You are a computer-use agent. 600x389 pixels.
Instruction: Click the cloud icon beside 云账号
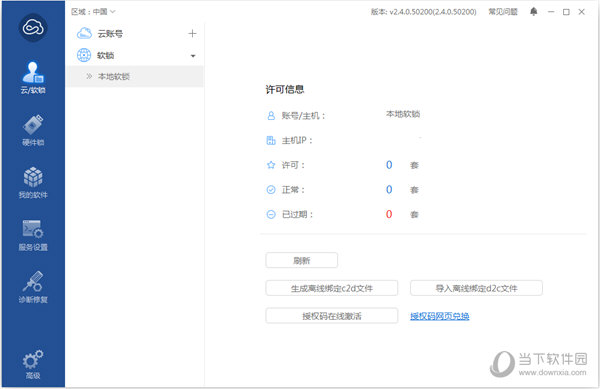click(84, 34)
